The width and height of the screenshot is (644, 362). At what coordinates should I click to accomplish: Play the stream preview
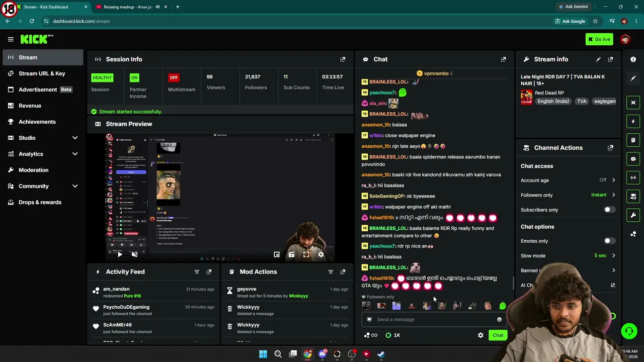click(120, 254)
